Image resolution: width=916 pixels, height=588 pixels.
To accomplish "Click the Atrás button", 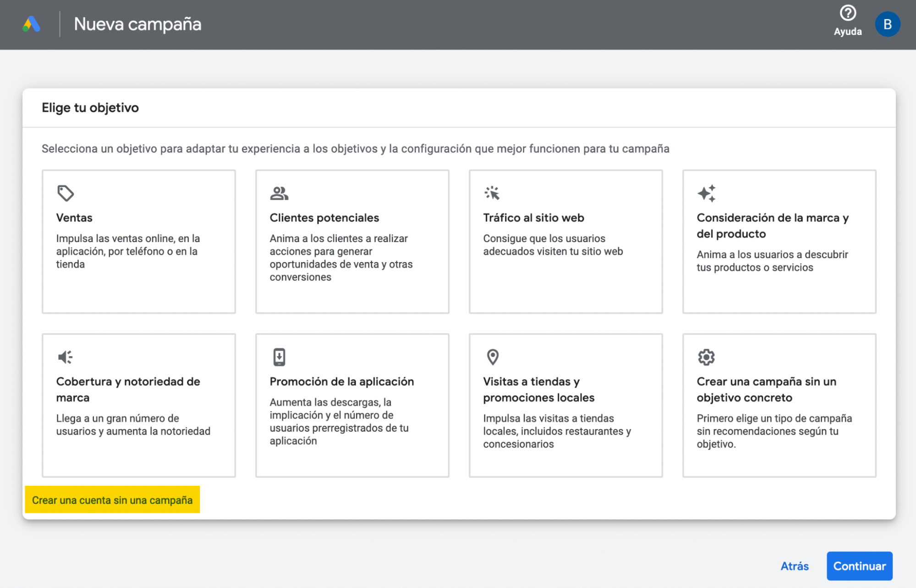I will (795, 566).
